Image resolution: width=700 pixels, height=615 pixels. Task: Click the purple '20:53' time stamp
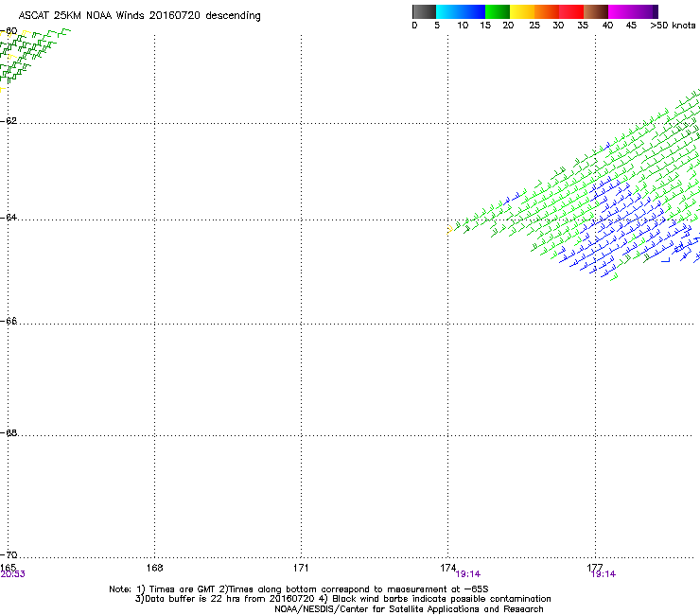13,574
